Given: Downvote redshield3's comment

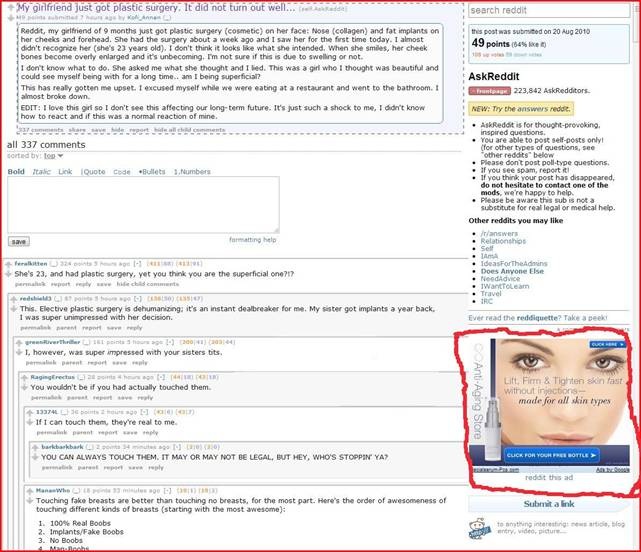Looking at the screenshot, I should (14, 309).
